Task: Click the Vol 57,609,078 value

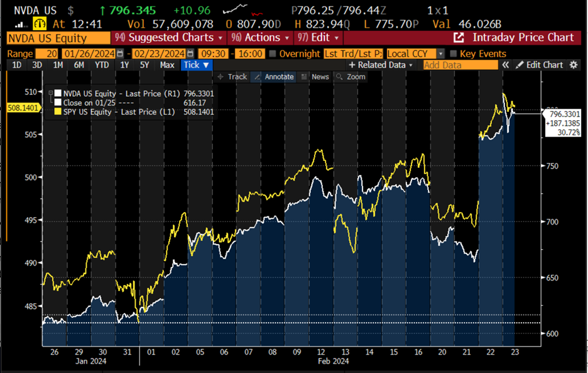Action: point(170,25)
